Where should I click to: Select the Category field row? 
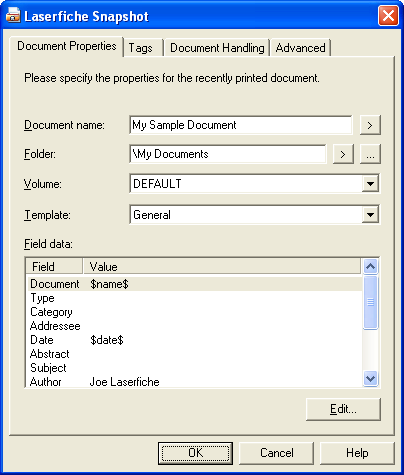(x=194, y=312)
